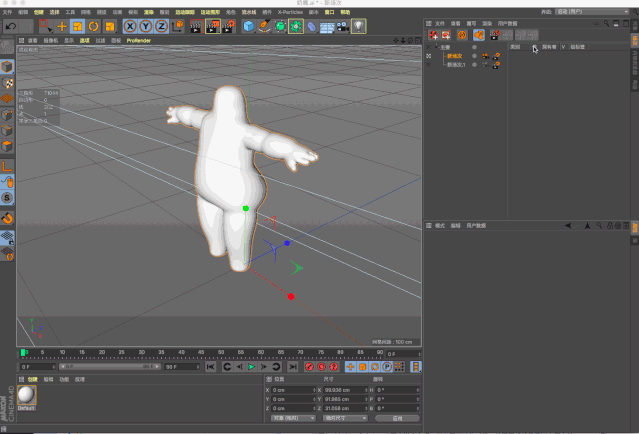Viewport: 639px width, 434px height.
Task: Render the active view
Action: coord(196,27)
